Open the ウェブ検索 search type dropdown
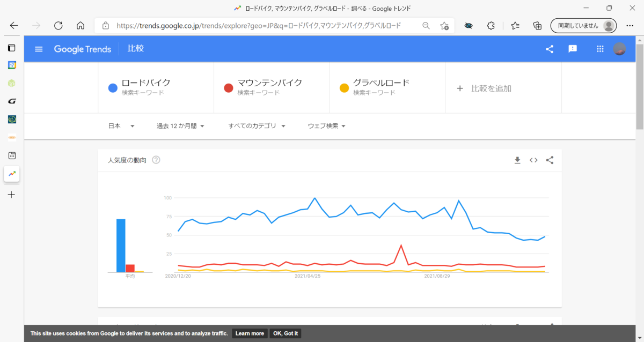The width and height of the screenshot is (644, 342). tap(326, 126)
